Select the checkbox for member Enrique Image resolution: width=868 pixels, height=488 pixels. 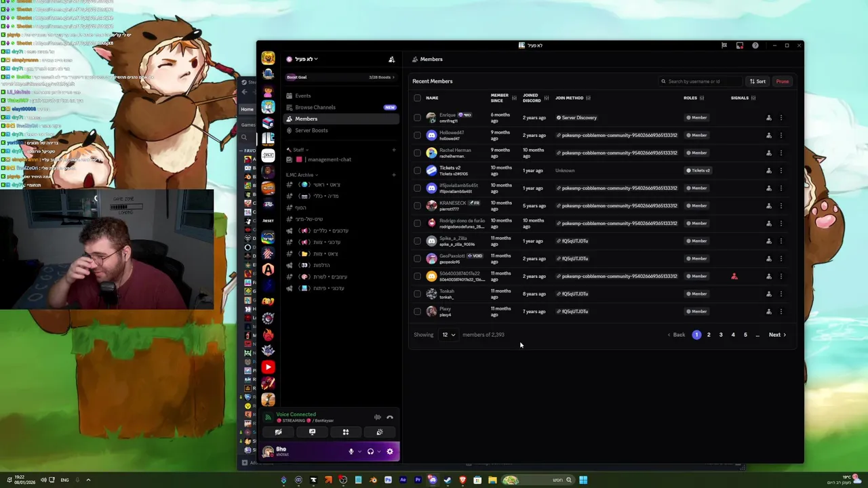tap(417, 117)
